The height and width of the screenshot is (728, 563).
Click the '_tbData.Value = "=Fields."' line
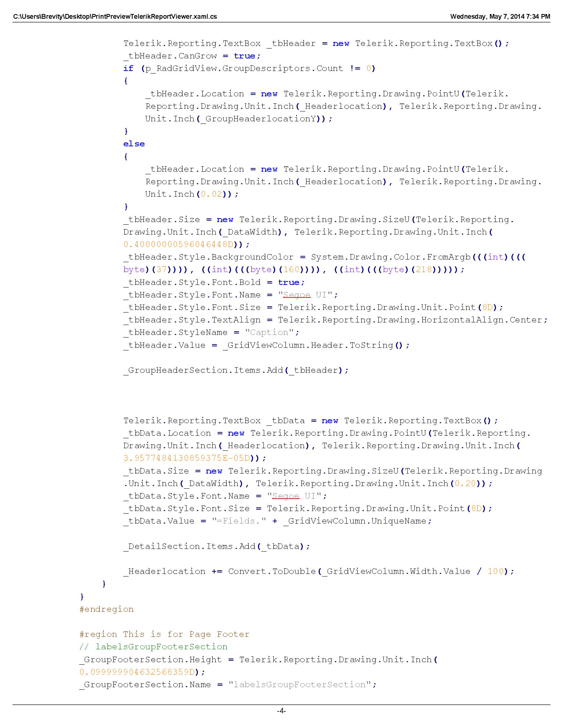click(277, 521)
